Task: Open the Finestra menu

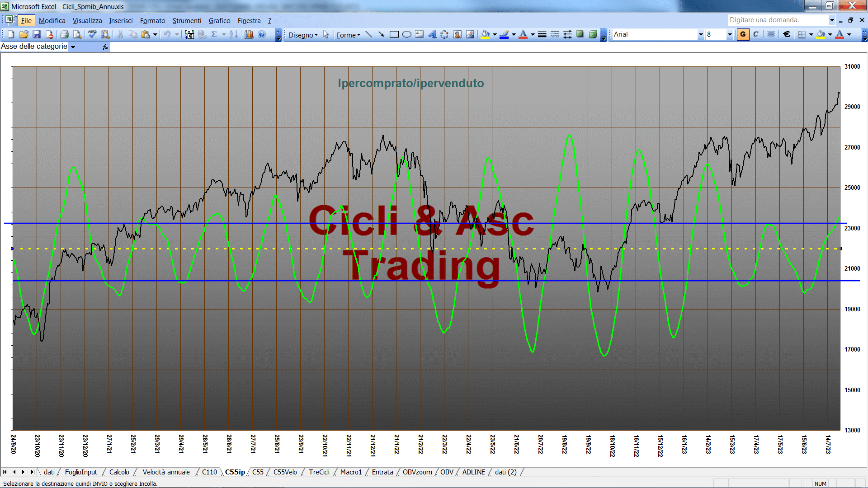Action: click(x=249, y=21)
